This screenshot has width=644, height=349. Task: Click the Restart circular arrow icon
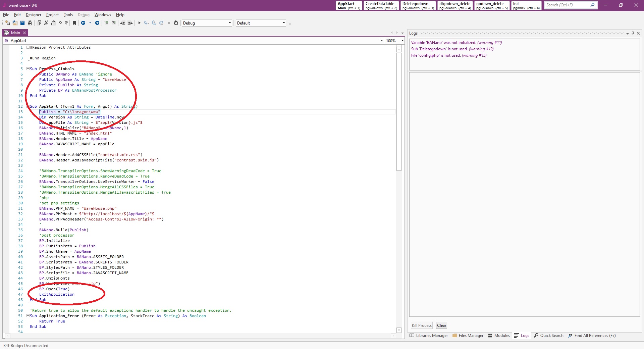[176, 23]
